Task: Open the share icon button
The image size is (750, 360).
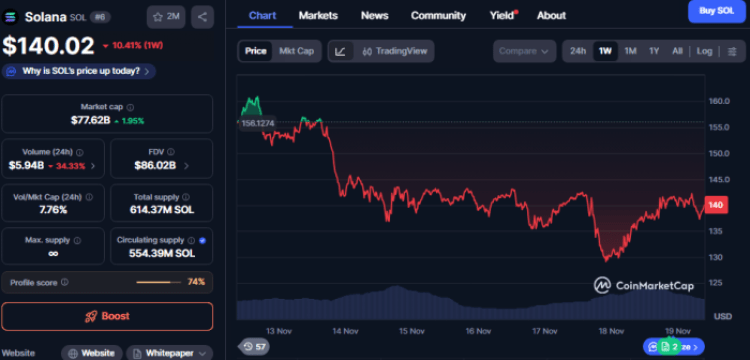Action: click(202, 17)
